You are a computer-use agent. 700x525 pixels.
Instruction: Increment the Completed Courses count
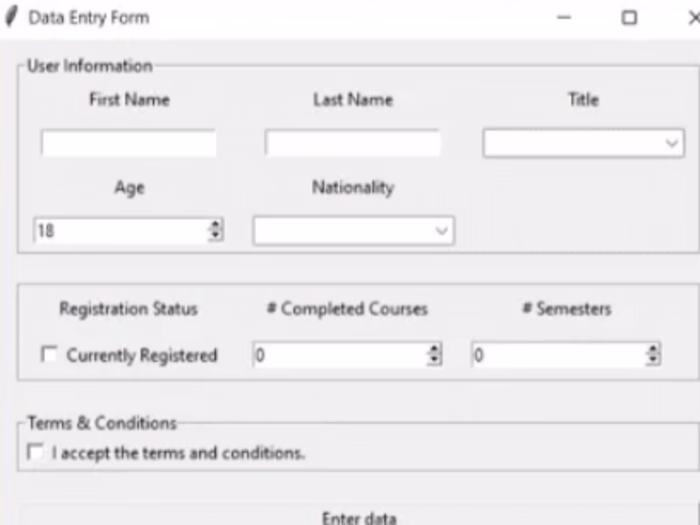coord(434,349)
